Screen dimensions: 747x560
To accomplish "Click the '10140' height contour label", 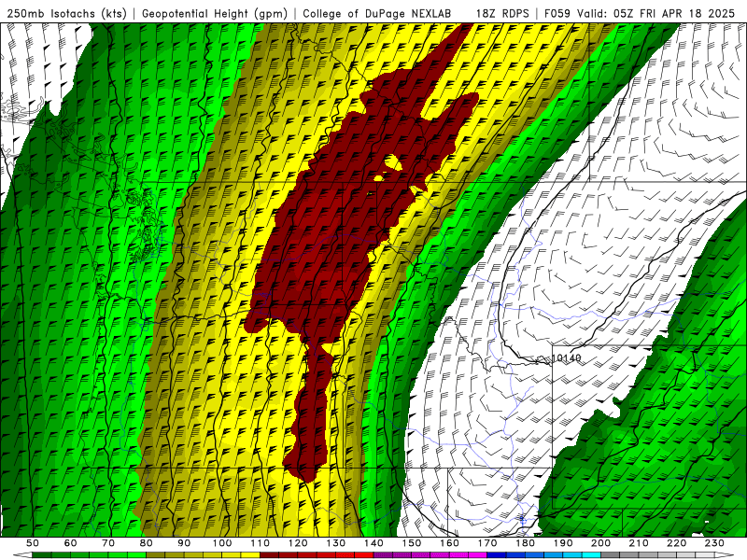I will point(567,358).
